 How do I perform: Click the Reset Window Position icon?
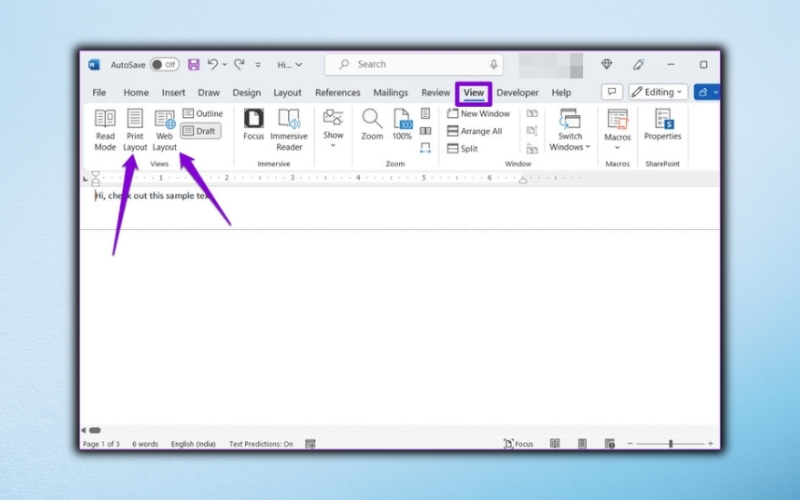532,148
